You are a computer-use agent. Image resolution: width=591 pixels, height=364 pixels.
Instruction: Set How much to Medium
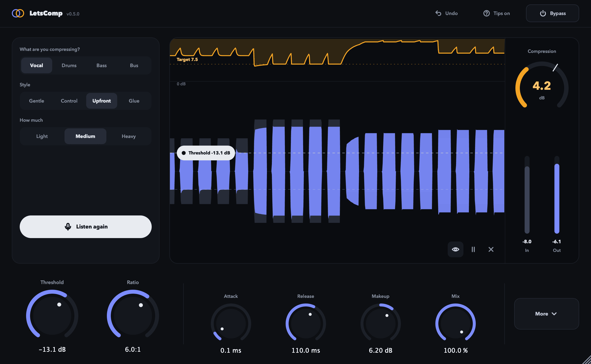(x=85, y=136)
